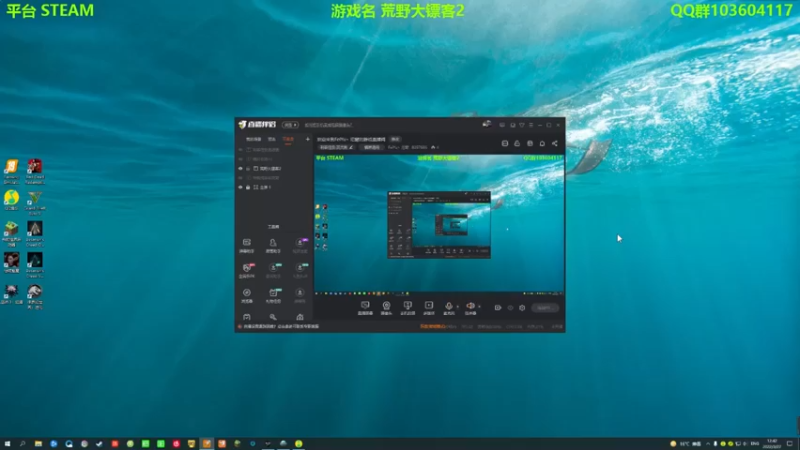Mute the orange microphone icon

tap(448, 306)
